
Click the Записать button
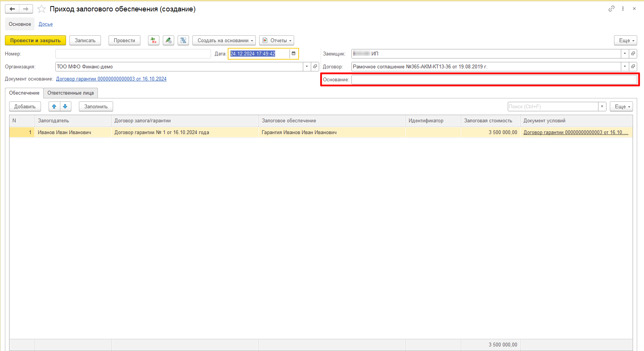85,40
